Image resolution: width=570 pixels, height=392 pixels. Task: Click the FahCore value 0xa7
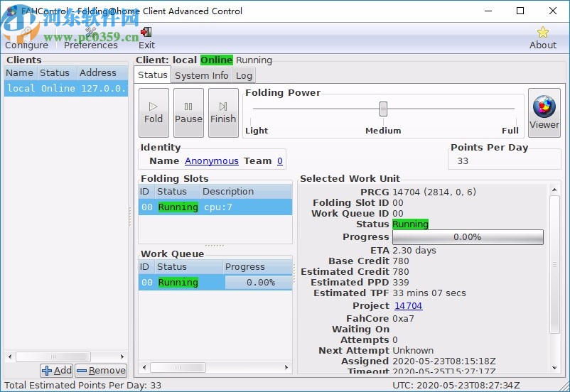(403, 319)
